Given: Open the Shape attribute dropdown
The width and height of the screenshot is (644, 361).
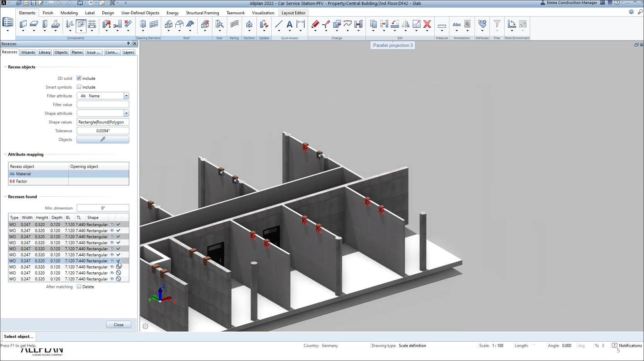Looking at the screenshot, I should [x=126, y=113].
